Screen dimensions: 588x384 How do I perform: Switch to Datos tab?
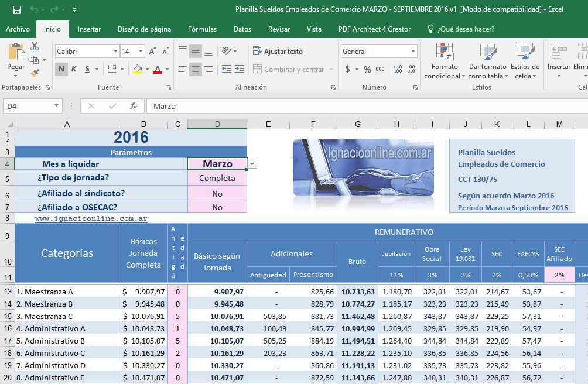click(x=242, y=29)
